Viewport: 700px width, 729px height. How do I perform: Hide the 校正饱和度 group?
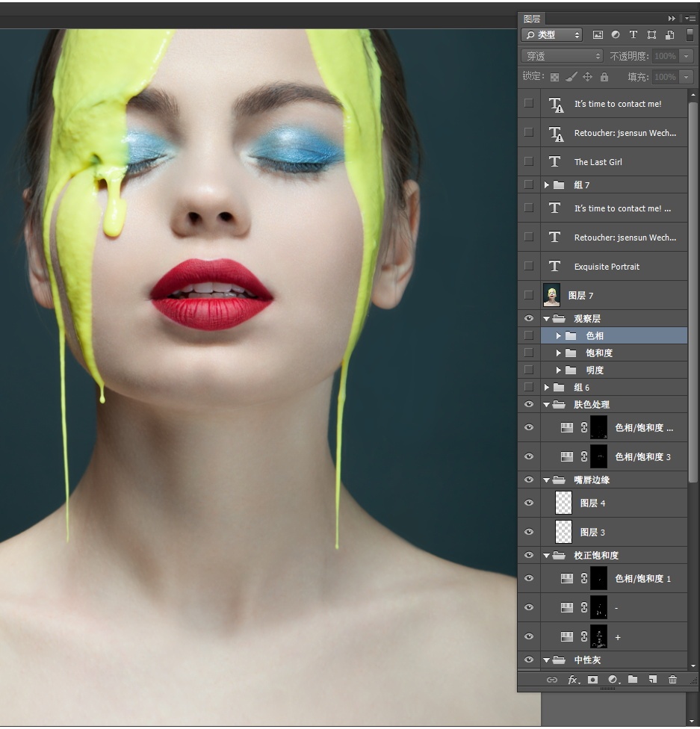point(529,555)
